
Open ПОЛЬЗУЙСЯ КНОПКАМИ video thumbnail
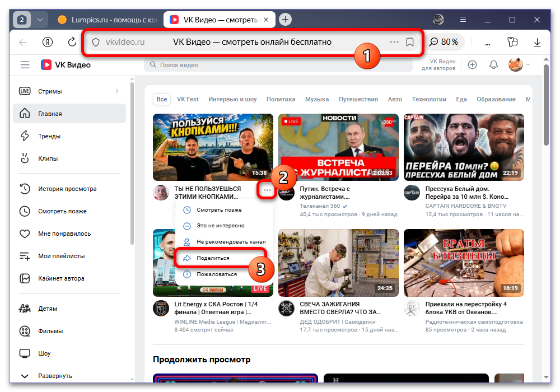[213, 147]
